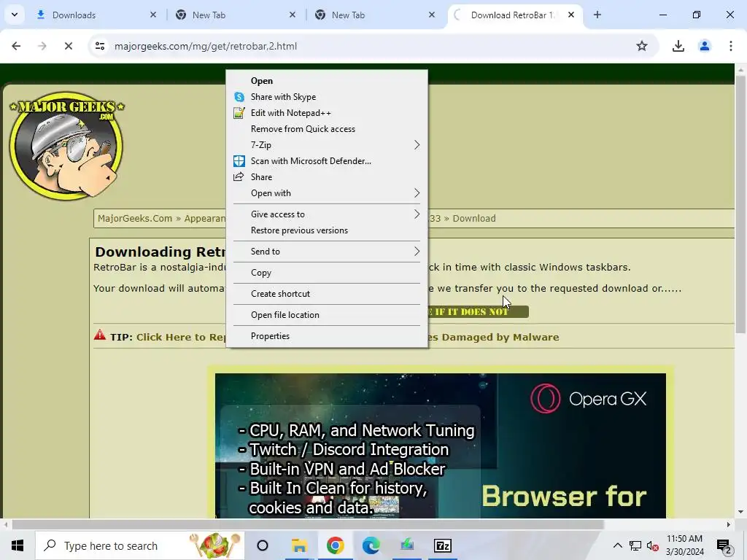
Task: Choose Scan with Microsoft Defender
Action: [327, 161]
